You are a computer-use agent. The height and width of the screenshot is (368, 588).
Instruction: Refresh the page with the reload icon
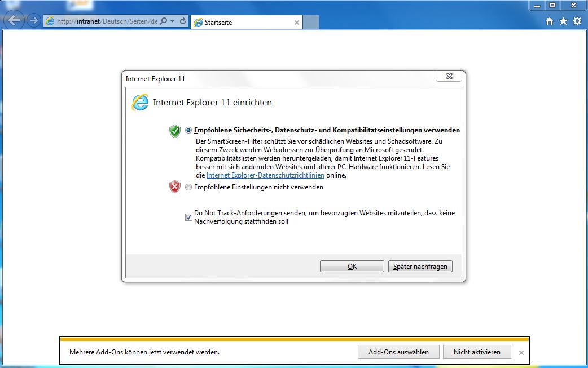pos(183,21)
